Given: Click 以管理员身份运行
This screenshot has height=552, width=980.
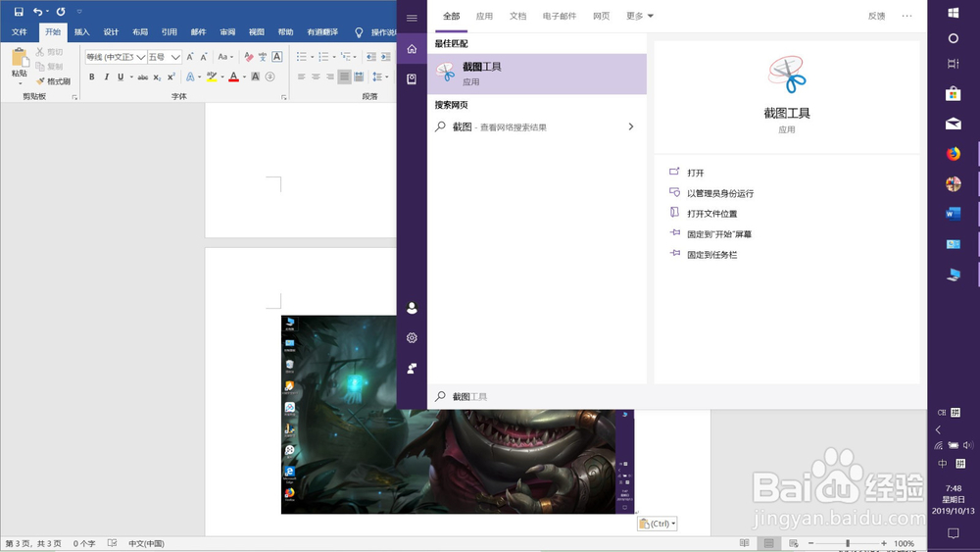Looking at the screenshot, I should click(720, 193).
